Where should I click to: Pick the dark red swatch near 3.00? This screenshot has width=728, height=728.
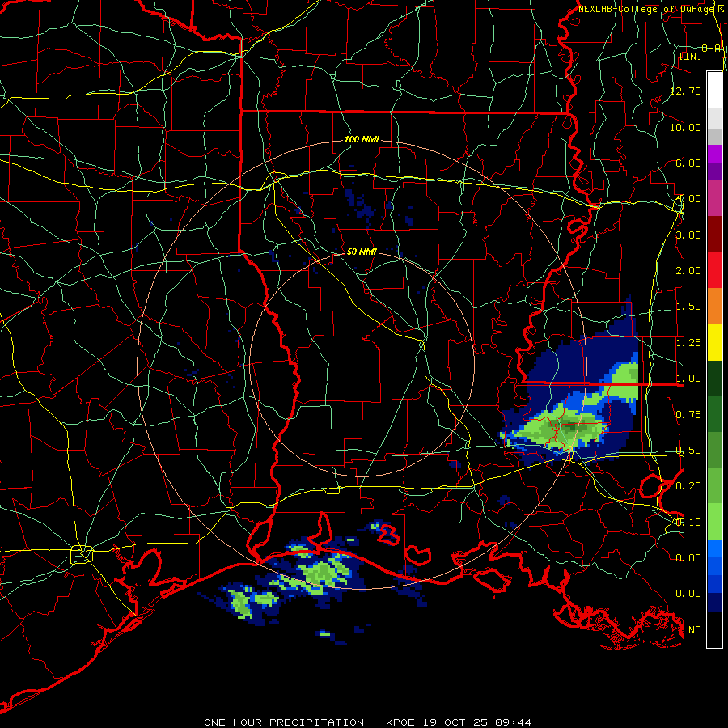point(714,235)
